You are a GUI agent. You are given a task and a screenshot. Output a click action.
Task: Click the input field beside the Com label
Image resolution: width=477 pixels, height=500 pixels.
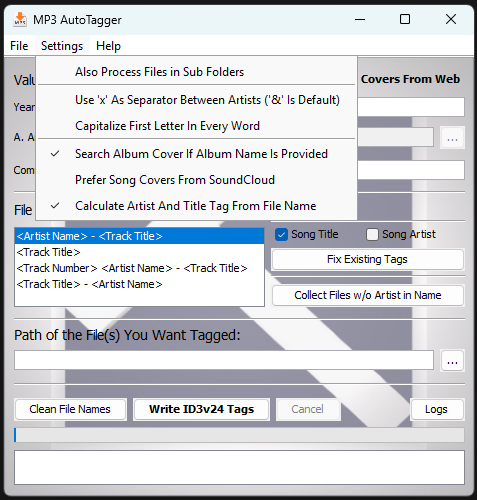411,170
